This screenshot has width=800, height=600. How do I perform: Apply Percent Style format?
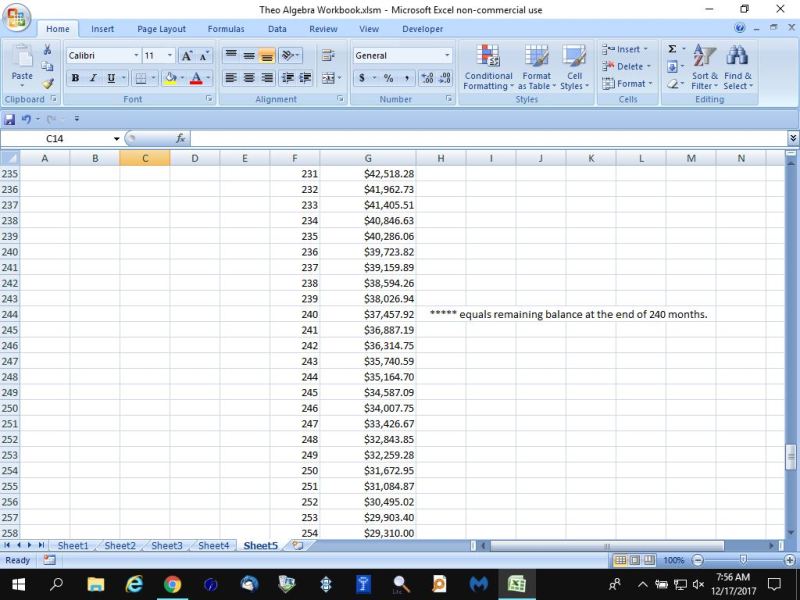point(389,78)
